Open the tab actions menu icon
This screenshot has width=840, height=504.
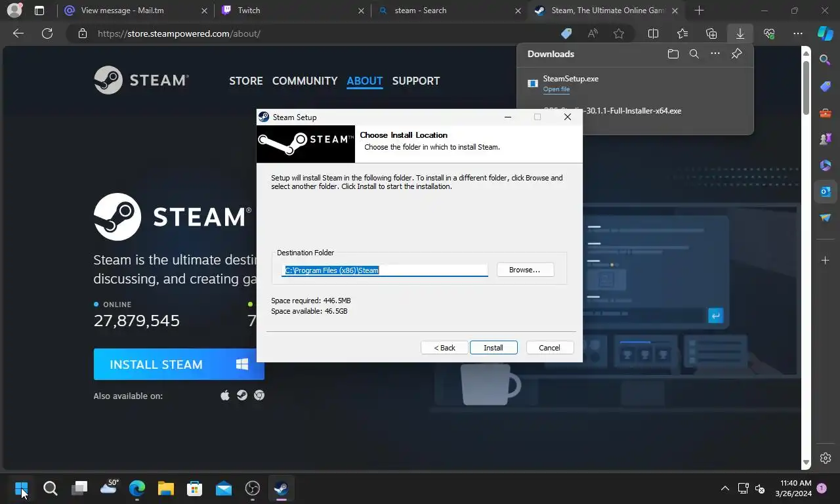coord(39,10)
